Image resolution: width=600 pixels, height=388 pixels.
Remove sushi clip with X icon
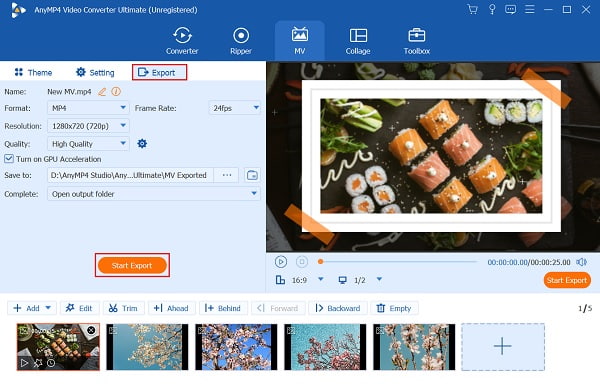click(91, 330)
